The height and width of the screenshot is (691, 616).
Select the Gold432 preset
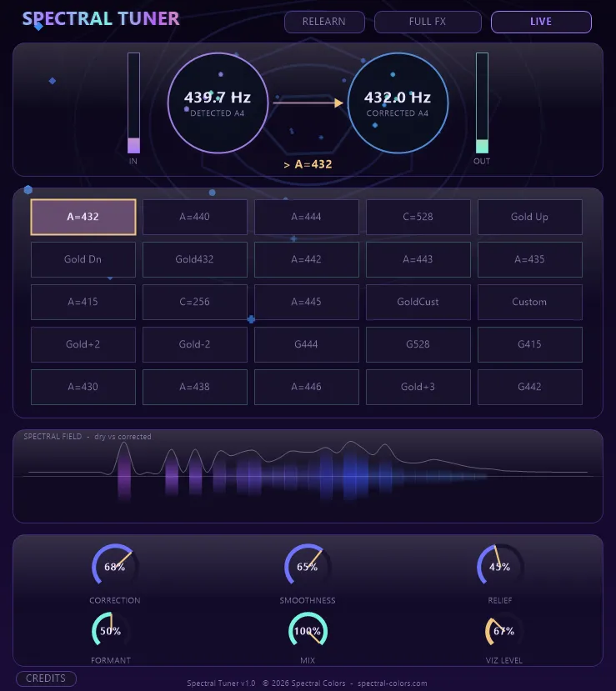click(x=195, y=259)
